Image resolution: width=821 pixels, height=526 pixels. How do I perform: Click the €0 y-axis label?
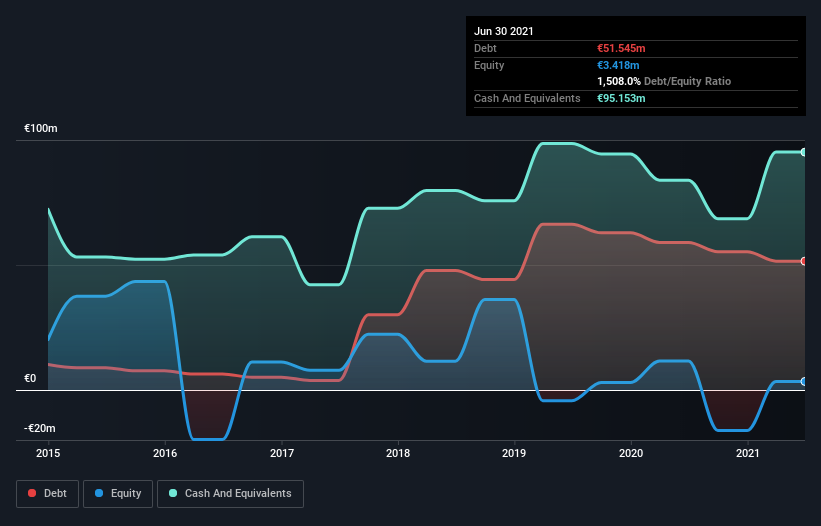(30, 378)
